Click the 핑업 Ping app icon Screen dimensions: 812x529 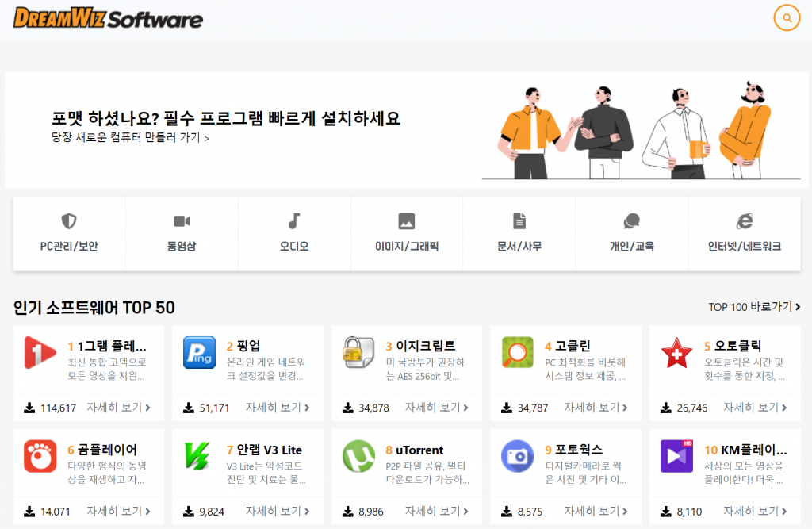click(x=199, y=352)
